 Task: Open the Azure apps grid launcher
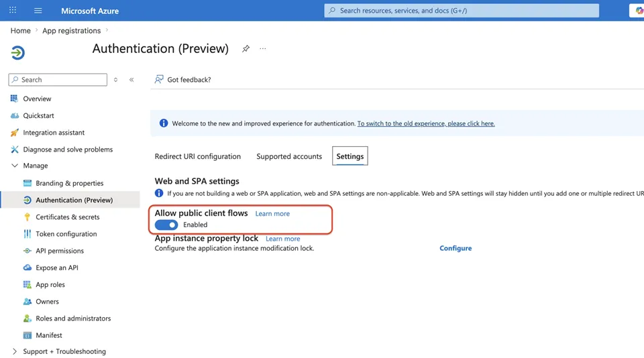point(13,10)
